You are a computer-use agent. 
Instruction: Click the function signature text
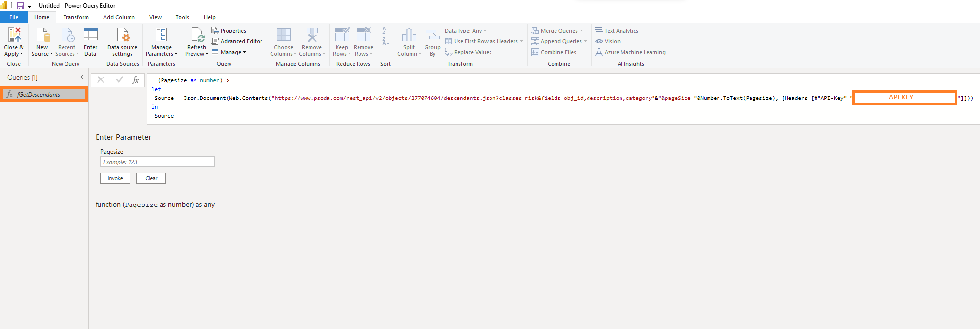click(x=155, y=204)
